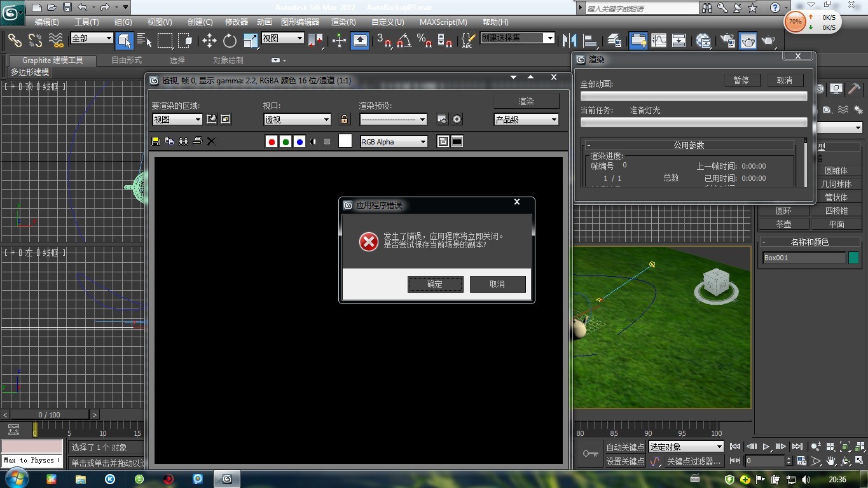The image size is (868, 488).
Task: Click the Clear X icon in frame window
Action: [211, 141]
